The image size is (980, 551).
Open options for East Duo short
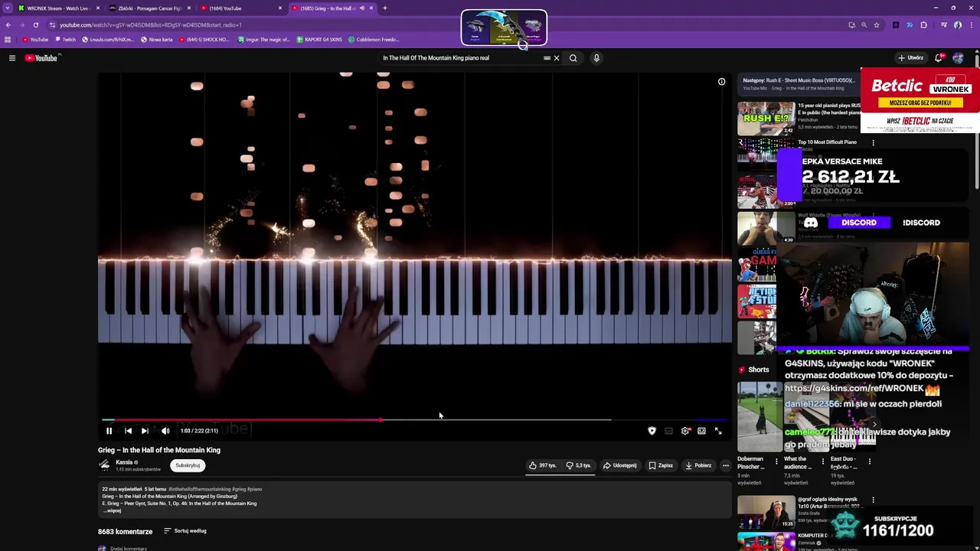[870, 461]
